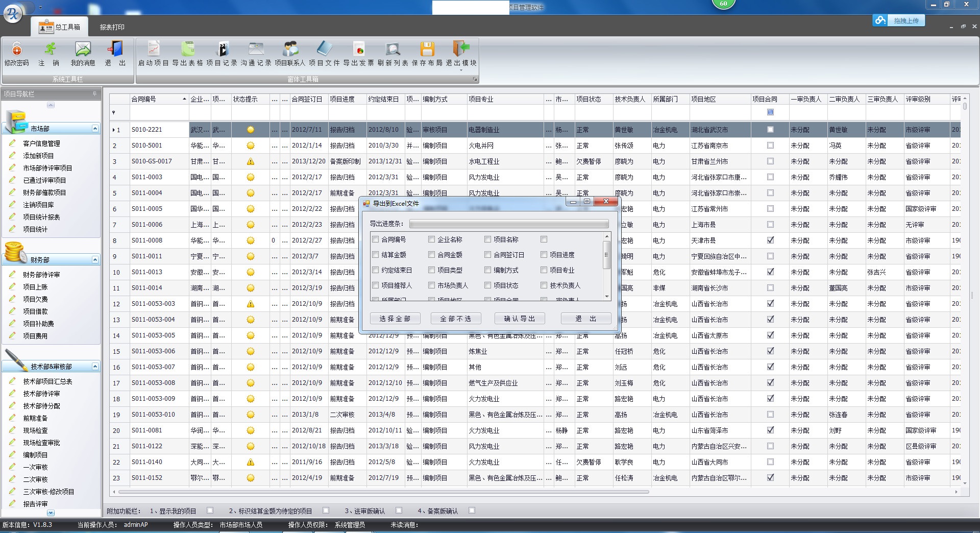Click the 项目文件 project files icon

pos(324,49)
